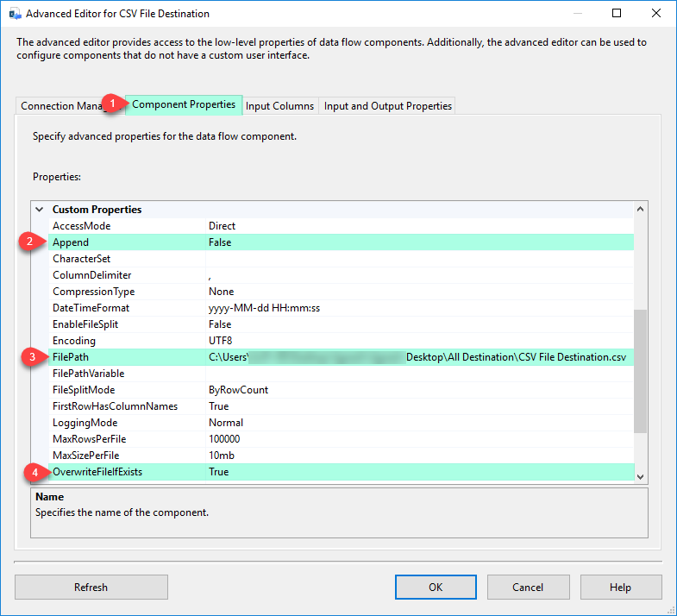Select the FileSplitMode ByRowCount value
Image resolution: width=677 pixels, height=616 pixels.
point(238,390)
